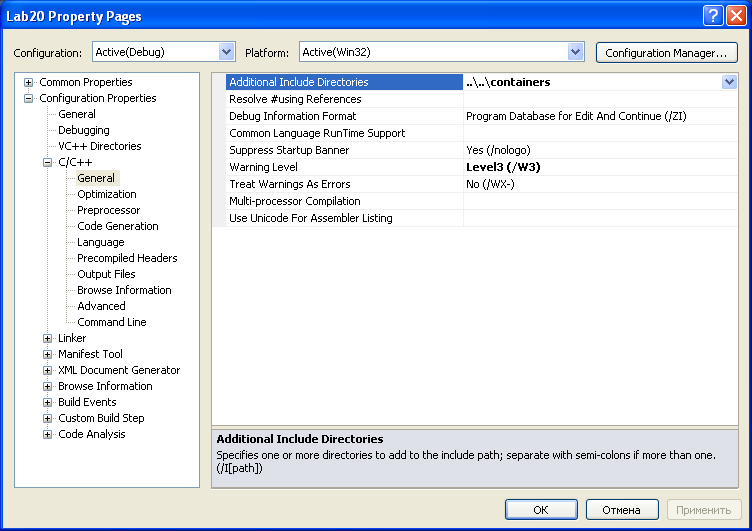Open Additional Include Directories dropdown arrow
The height and width of the screenshot is (531, 752).
(x=729, y=82)
